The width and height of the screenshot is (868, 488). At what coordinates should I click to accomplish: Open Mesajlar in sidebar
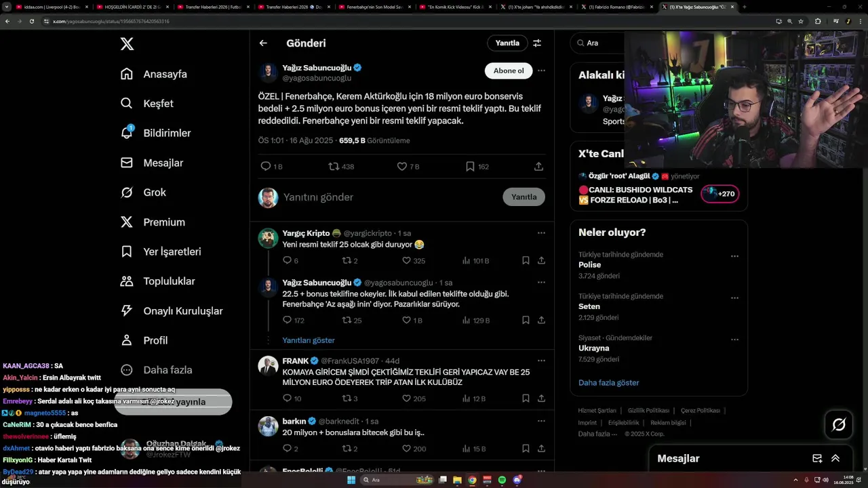(x=151, y=163)
